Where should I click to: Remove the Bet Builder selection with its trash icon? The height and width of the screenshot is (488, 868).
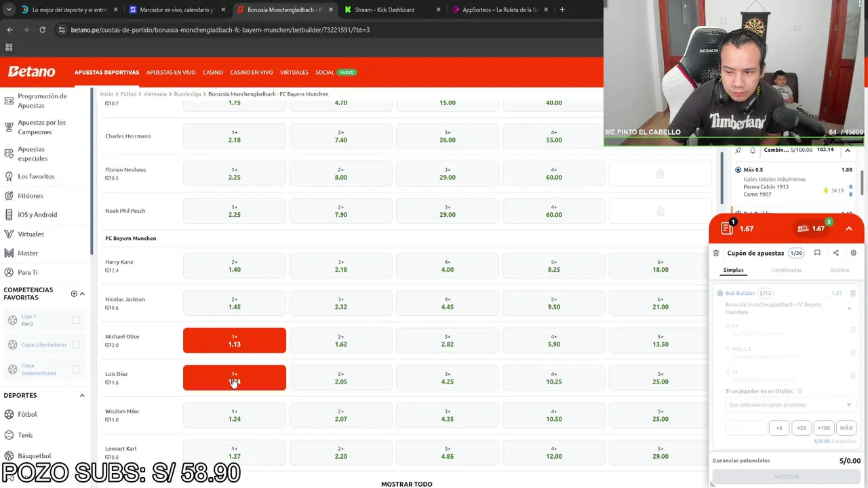tap(853, 293)
